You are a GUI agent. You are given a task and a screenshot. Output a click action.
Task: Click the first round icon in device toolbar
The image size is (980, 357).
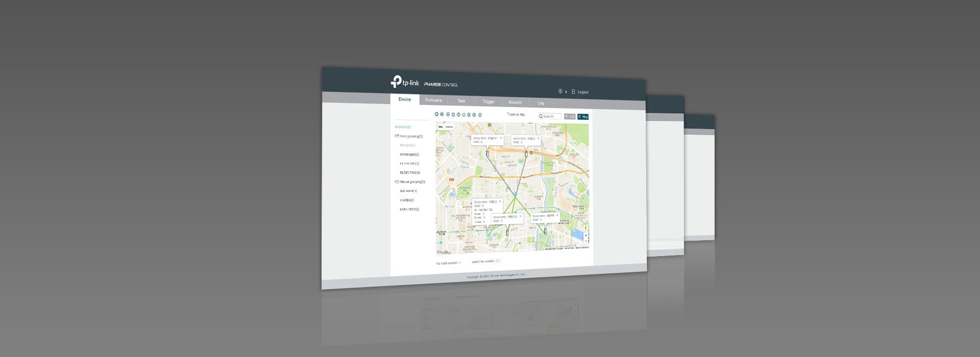pyautogui.click(x=436, y=114)
